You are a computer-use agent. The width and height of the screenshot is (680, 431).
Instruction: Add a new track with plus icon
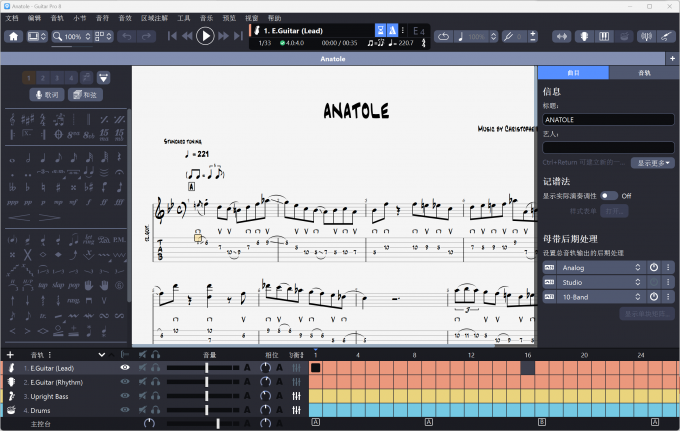point(10,354)
